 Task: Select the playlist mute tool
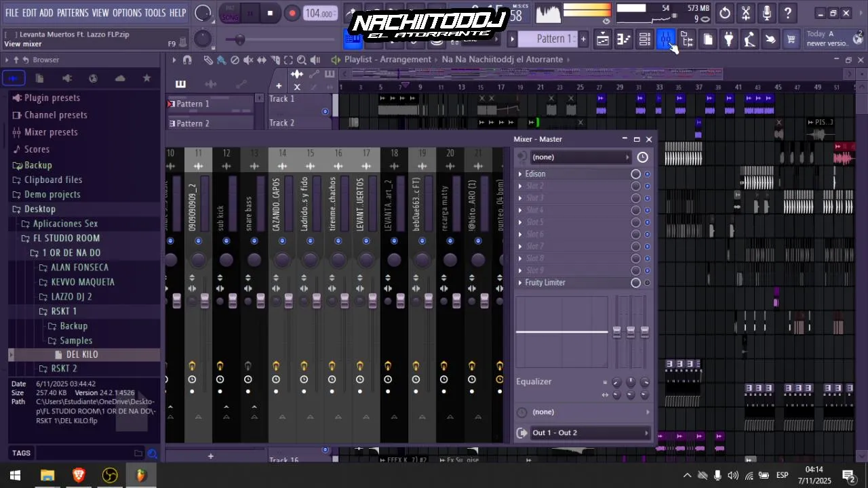[248, 60]
